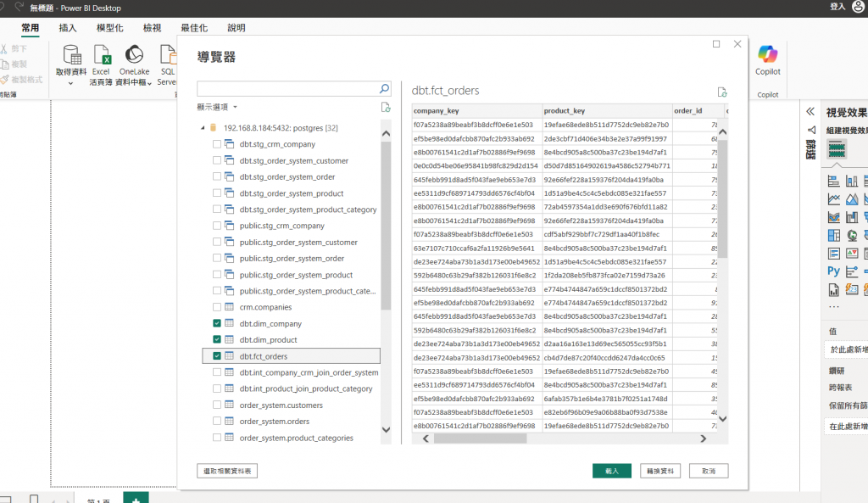Select the product_key column header
Image resolution: width=868 pixels, height=503 pixels.
coord(607,111)
